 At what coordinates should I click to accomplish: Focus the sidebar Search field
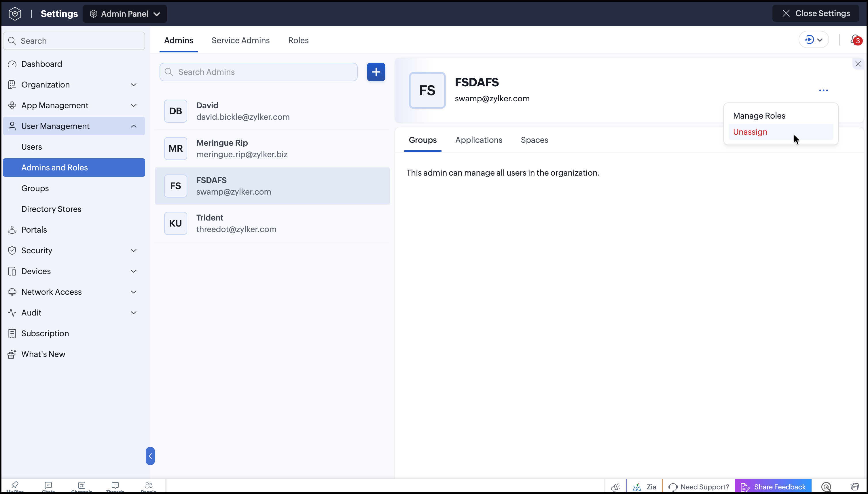coord(74,41)
